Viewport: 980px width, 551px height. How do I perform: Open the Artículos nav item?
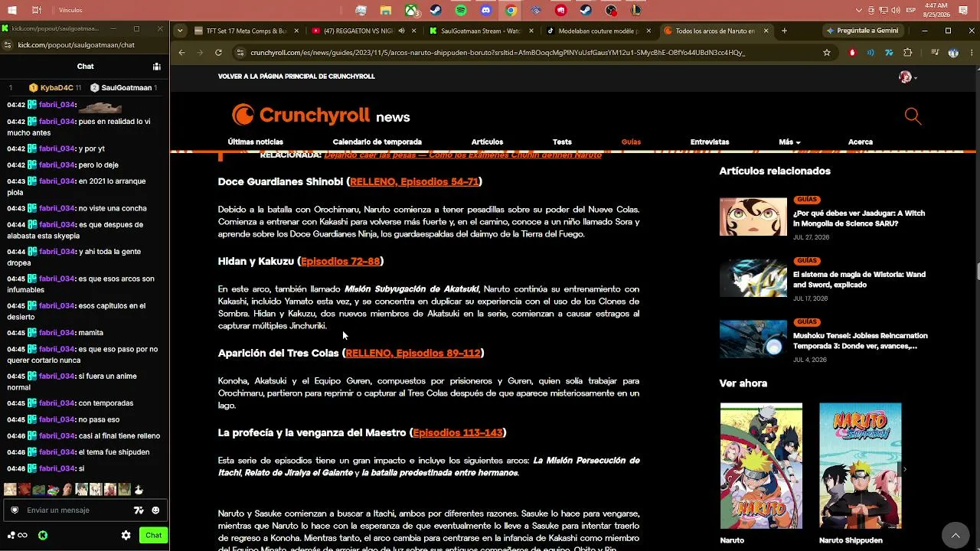point(487,142)
